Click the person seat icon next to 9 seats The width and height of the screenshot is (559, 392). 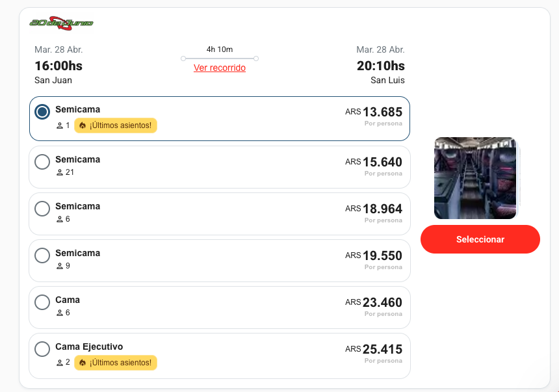point(60,267)
